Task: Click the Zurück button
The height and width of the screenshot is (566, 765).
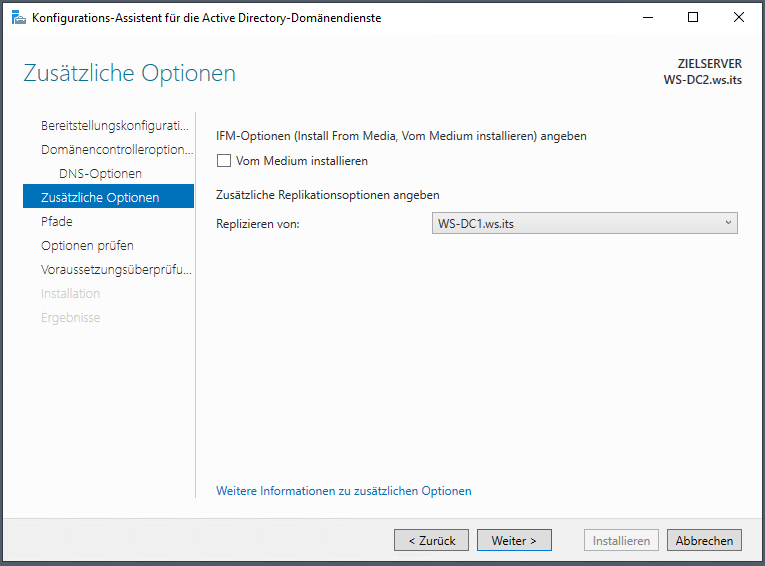Action: tap(431, 540)
